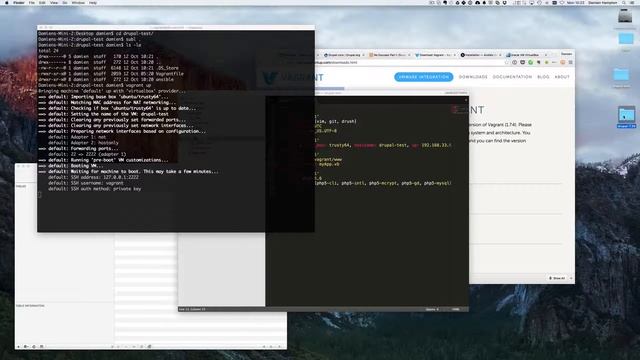Screen dimensions: 640x360
Task: Open the browser hamburger menu
Action: (x=570, y=62)
